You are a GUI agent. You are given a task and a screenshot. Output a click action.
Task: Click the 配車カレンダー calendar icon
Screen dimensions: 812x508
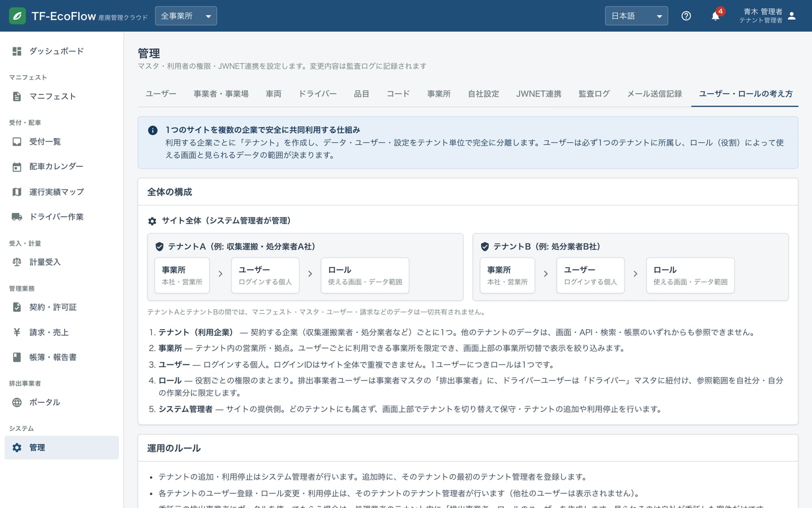17,167
